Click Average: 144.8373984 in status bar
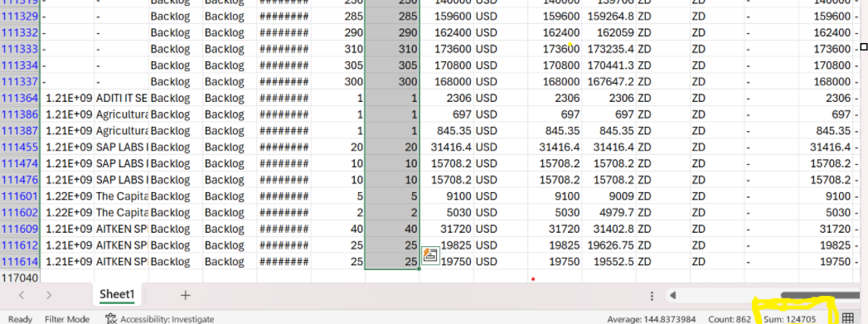The height and width of the screenshot is (324, 868). [x=652, y=319]
